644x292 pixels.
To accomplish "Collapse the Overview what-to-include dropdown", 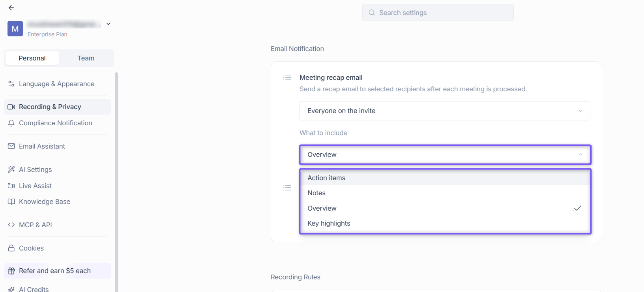I will 445,154.
